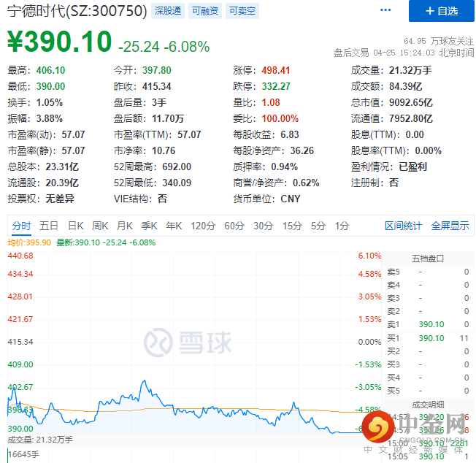Open the 年K chart tab
This screenshot has height=463, width=476.
point(174,226)
